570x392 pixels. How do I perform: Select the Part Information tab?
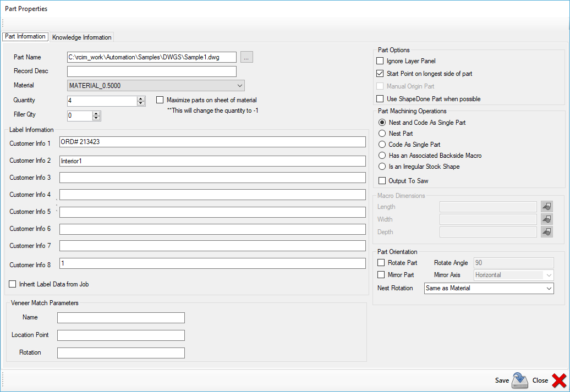(25, 37)
